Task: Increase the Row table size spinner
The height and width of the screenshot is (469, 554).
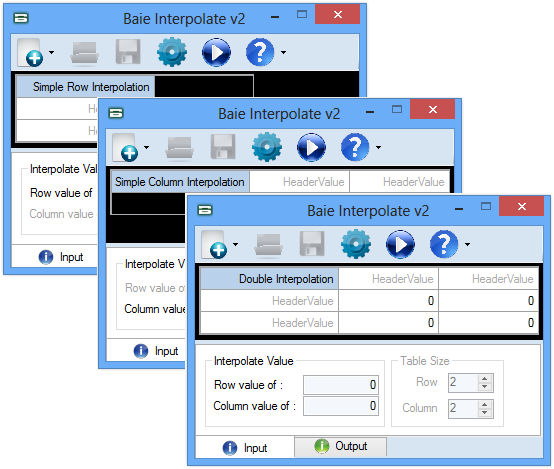Action: [x=485, y=379]
